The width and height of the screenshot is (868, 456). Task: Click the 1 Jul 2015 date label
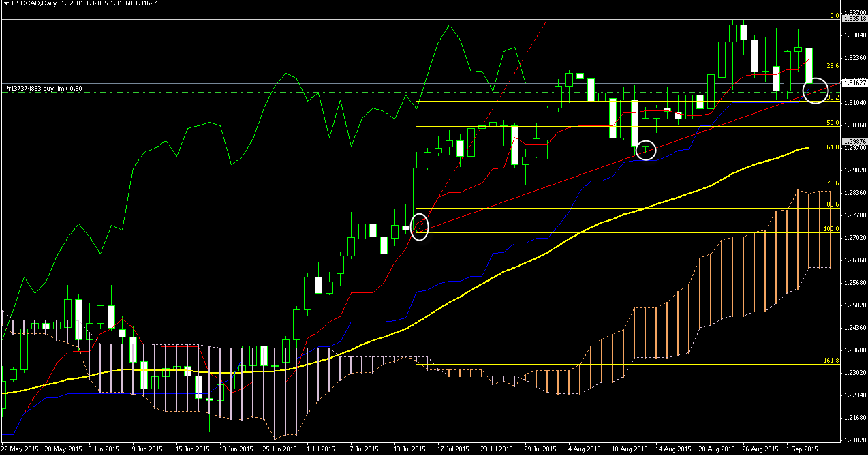(x=322, y=450)
